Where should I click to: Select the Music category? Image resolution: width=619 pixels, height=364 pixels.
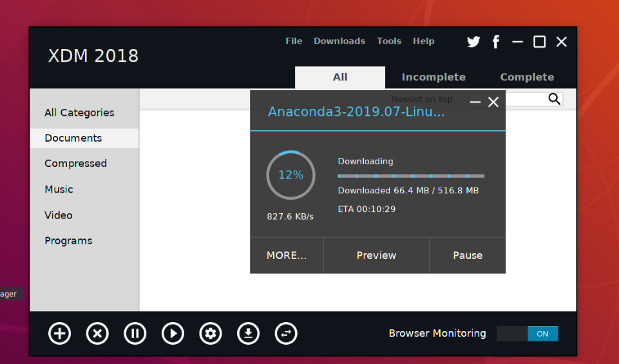(84, 189)
